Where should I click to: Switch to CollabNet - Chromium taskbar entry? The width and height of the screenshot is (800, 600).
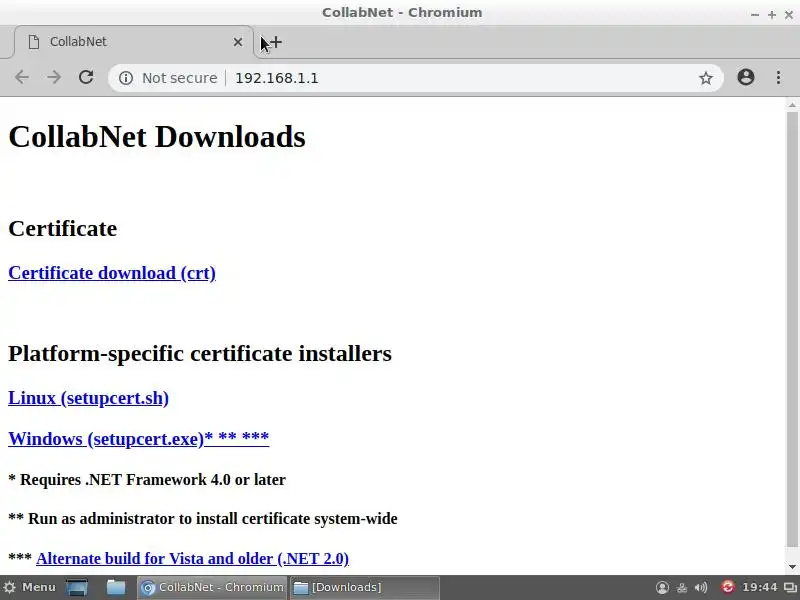[x=212, y=587]
